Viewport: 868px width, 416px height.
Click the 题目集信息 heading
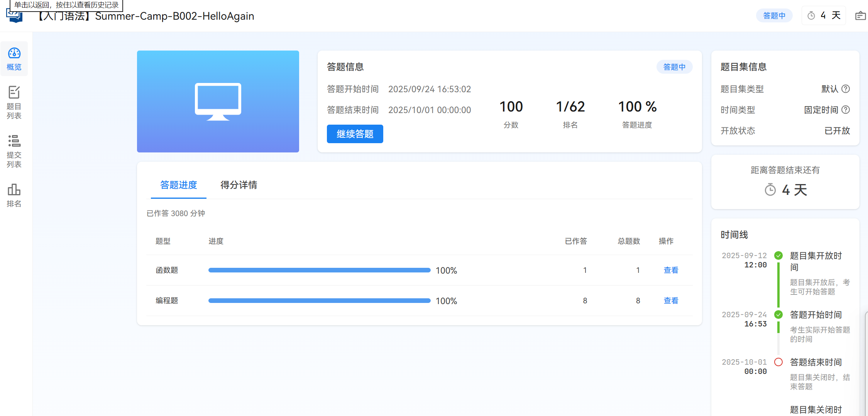pos(743,67)
